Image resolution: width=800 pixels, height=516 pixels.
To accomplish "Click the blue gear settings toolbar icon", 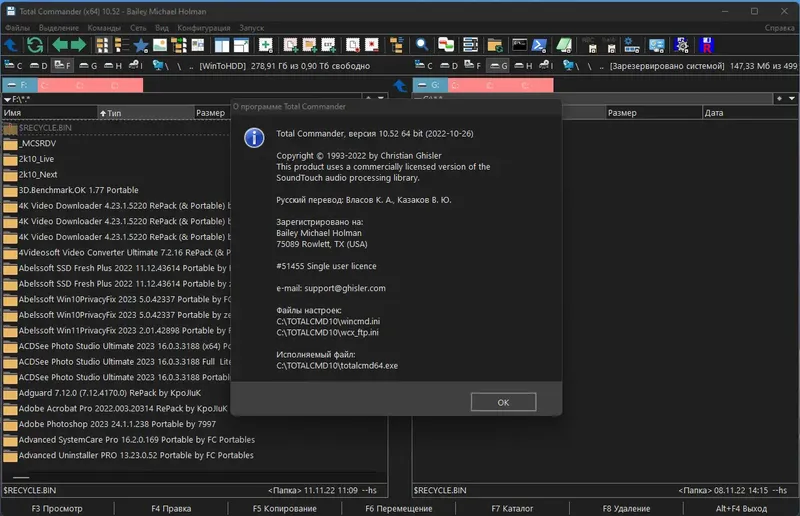I will point(632,45).
